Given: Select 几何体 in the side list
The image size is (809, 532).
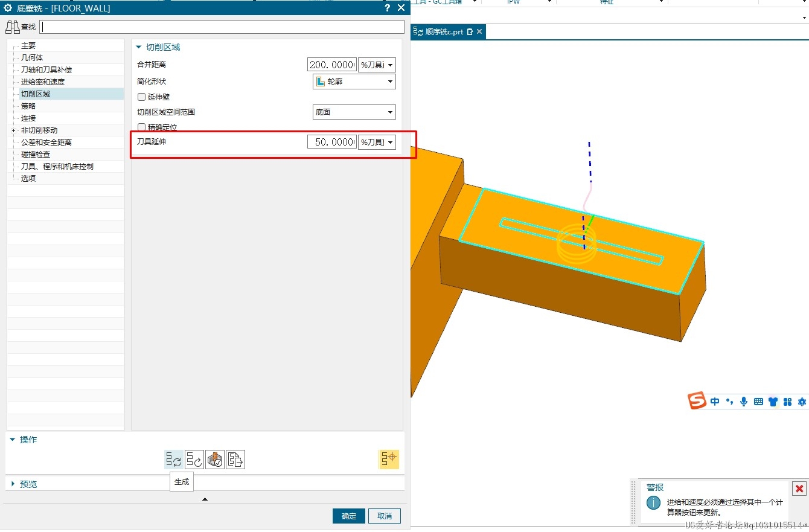Looking at the screenshot, I should pos(32,58).
